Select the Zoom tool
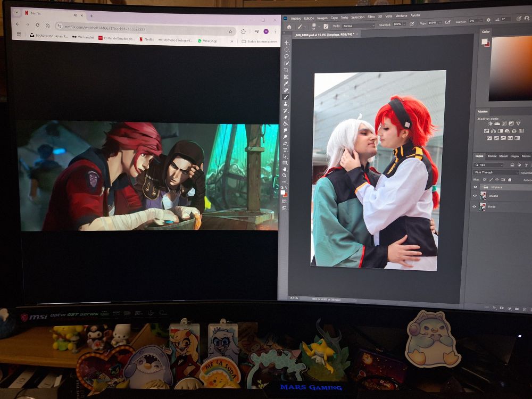 pos(285,176)
